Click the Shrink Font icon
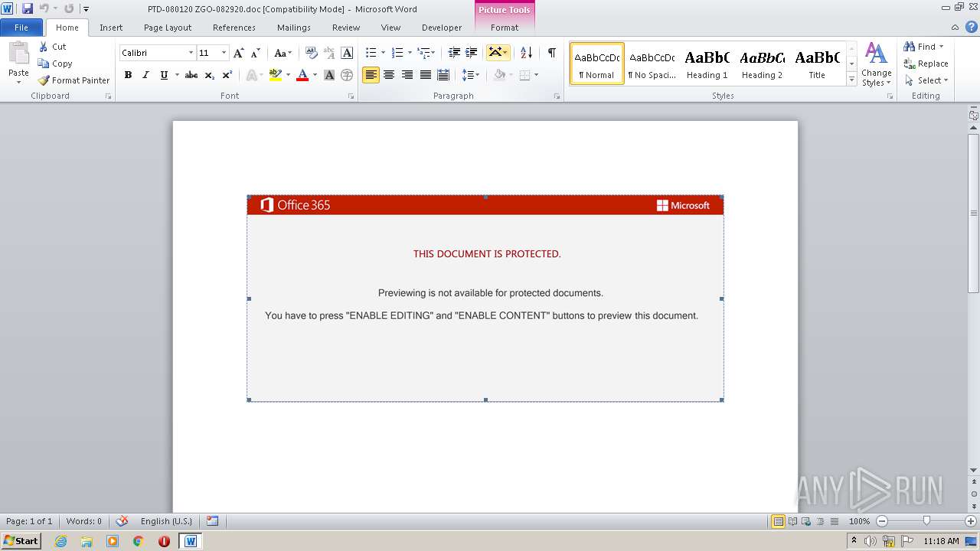 (x=256, y=53)
